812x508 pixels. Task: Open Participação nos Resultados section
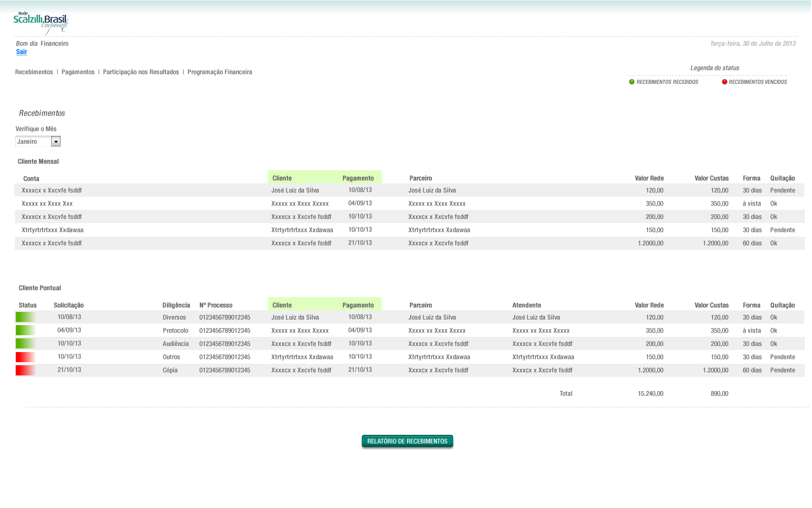click(x=141, y=72)
